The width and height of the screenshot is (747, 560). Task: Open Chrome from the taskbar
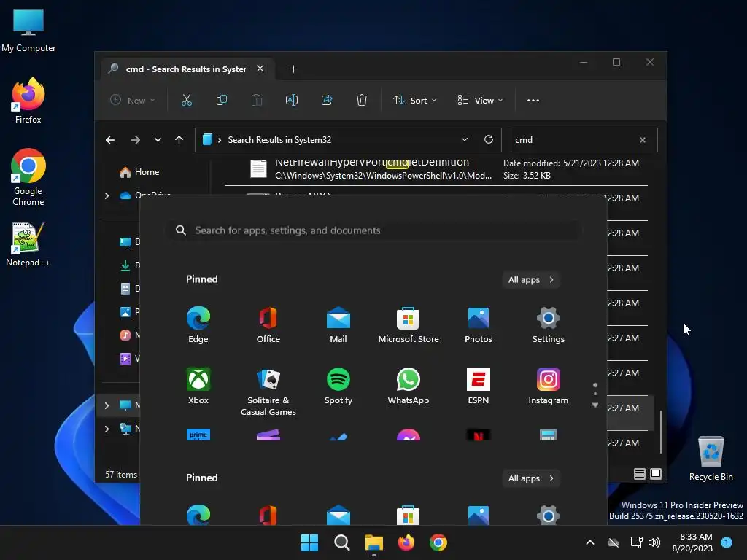[x=438, y=542]
